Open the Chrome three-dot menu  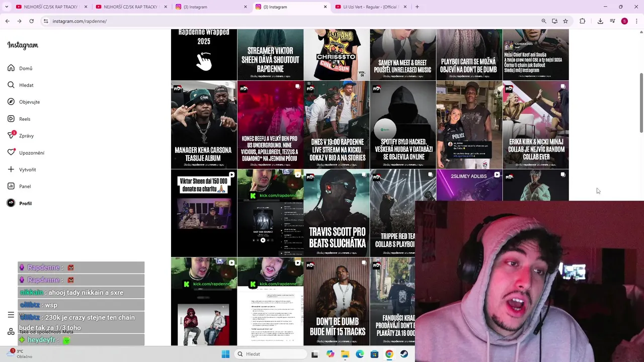click(x=637, y=21)
